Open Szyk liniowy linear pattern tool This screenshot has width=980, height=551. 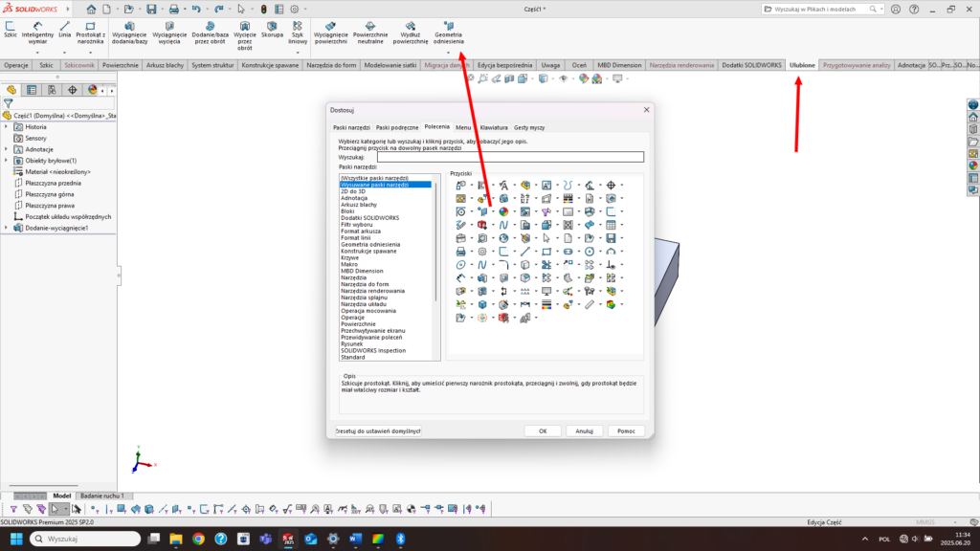tap(298, 33)
